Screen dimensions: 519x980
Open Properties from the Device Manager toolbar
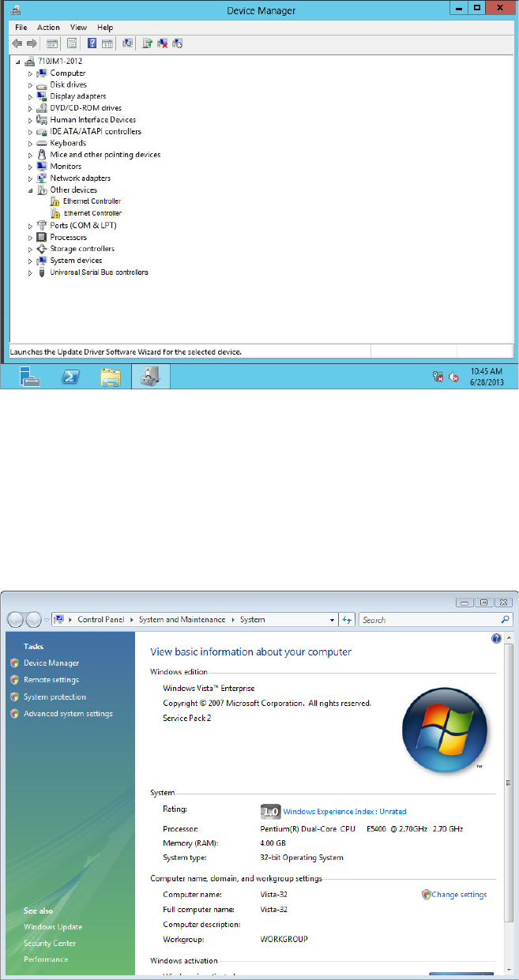pos(72,43)
